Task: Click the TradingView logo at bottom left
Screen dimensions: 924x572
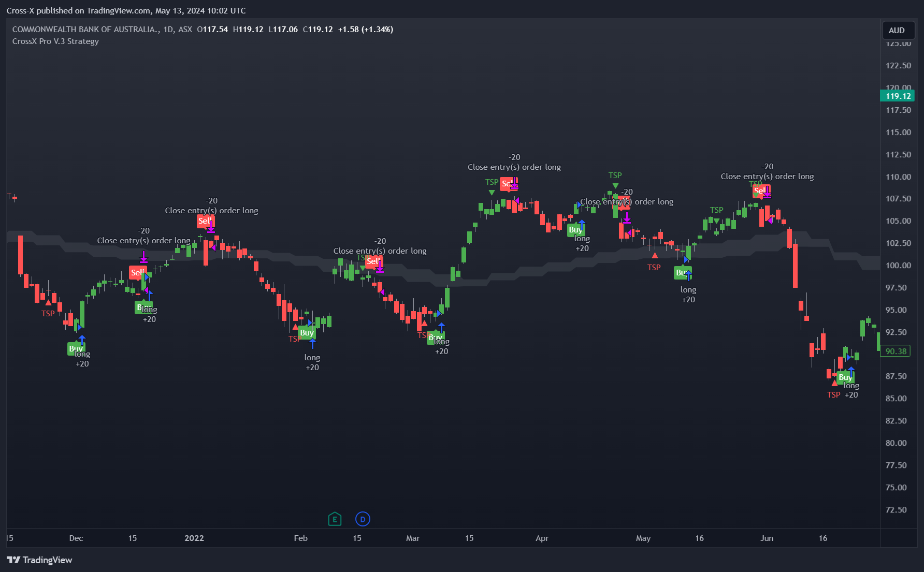Action: (39, 560)
